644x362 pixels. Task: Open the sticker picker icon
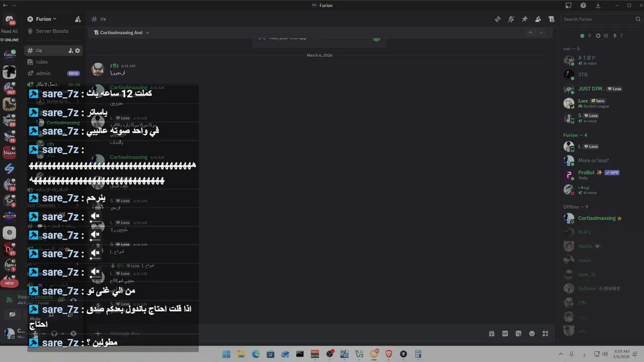pyautogui.click(x=519, y=333)
